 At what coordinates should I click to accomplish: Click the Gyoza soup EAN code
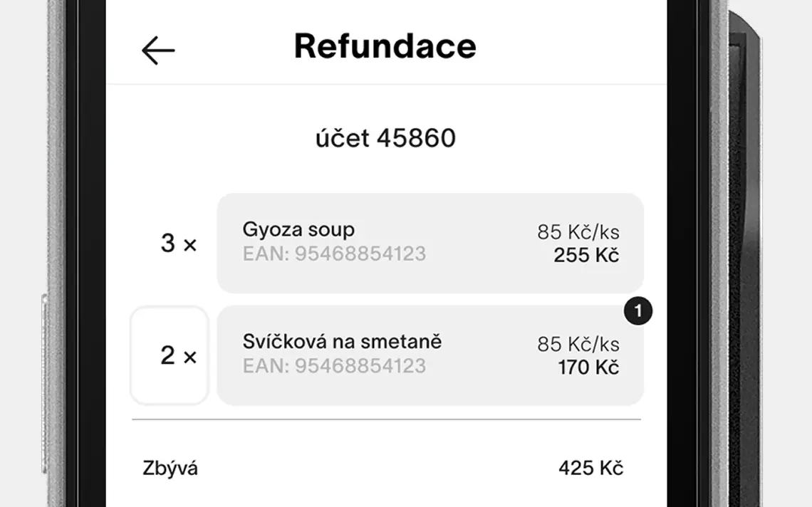click(x=334, y=254)
